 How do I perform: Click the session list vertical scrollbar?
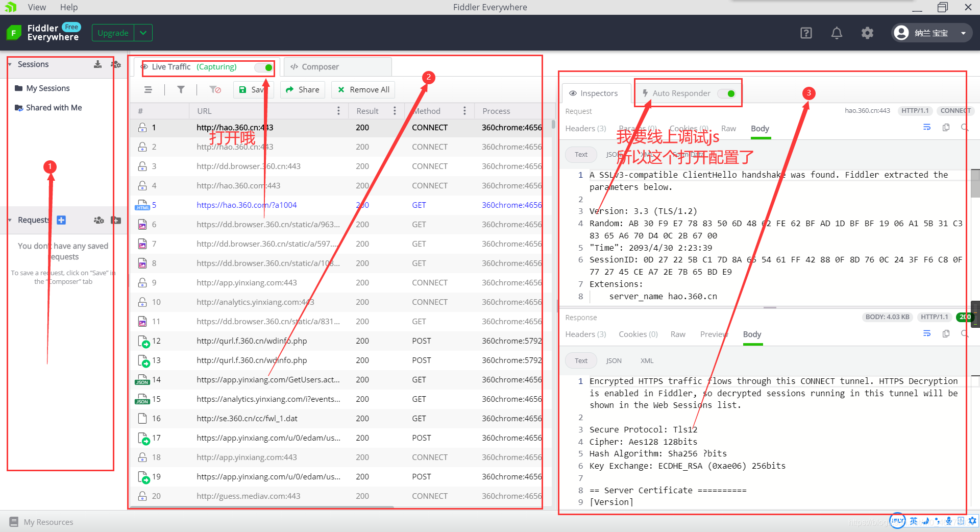[553, 125]
